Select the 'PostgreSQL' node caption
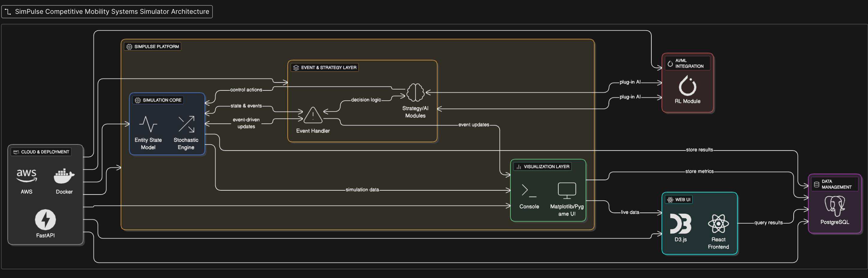The width and height of the screenshot is (868, 278). 835,222
